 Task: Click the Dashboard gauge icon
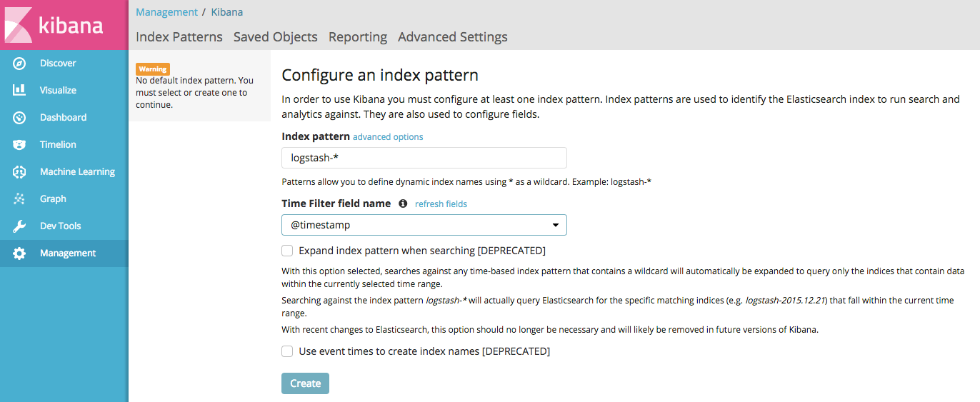click(19, 118)
